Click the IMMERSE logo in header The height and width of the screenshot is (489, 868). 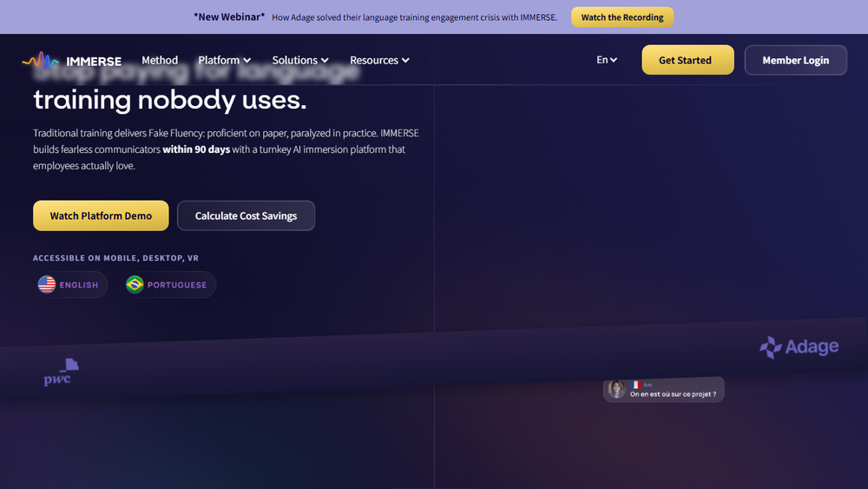pyautogui.click(x=72, y=60)
